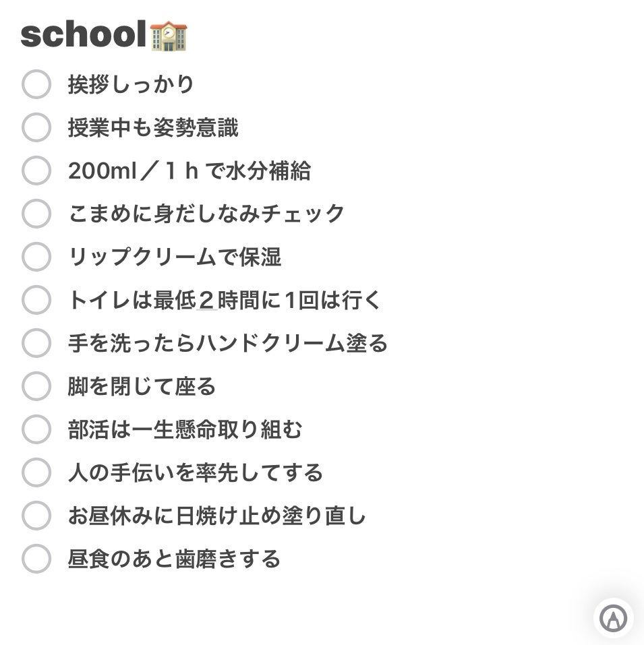The image size is (644, 645).
Task: Select the 昼食のあと歯磨きする text
Action: tap(174, 559)
